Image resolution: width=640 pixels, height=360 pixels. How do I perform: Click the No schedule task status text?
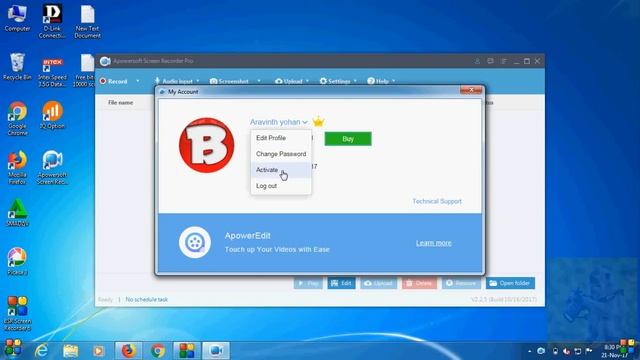[x=147, y=300]
